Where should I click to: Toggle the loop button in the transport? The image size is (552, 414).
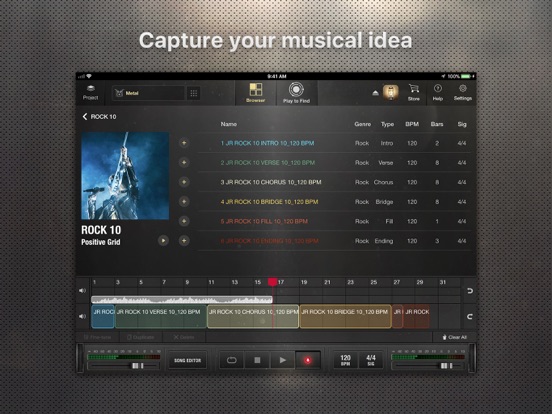(232, 360)
